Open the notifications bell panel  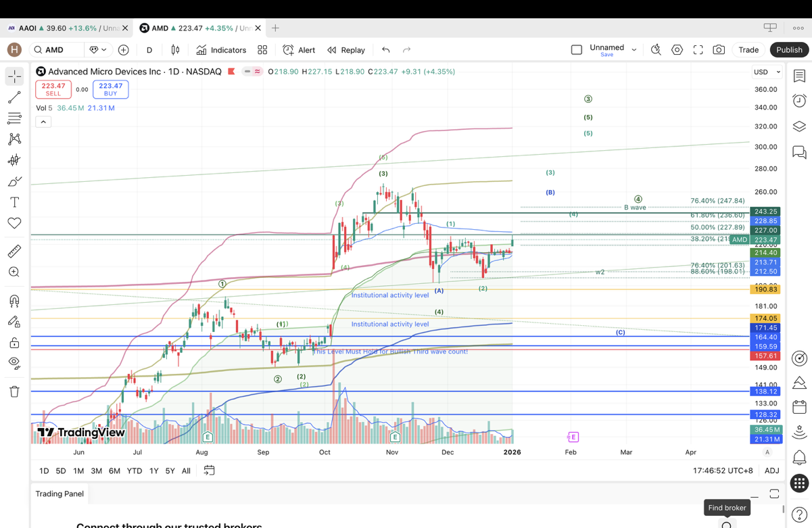point(799,458)
